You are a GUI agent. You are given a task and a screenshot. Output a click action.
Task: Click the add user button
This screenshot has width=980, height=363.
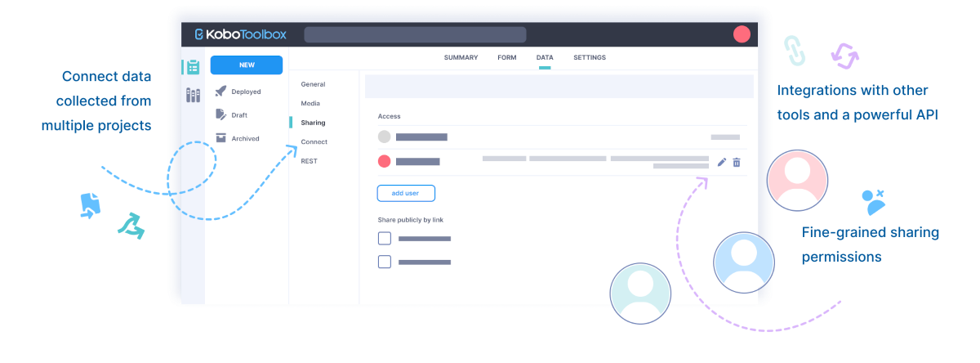click(406, 194)
